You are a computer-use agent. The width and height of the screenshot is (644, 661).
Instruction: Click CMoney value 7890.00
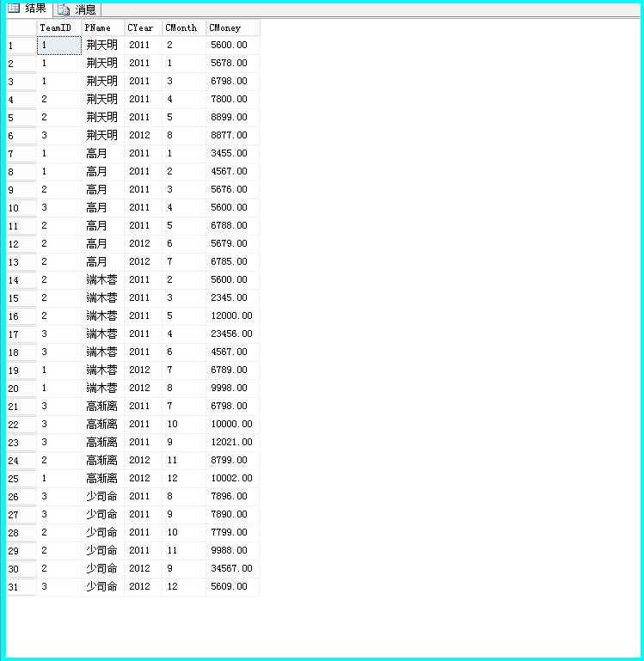point(229,514)
